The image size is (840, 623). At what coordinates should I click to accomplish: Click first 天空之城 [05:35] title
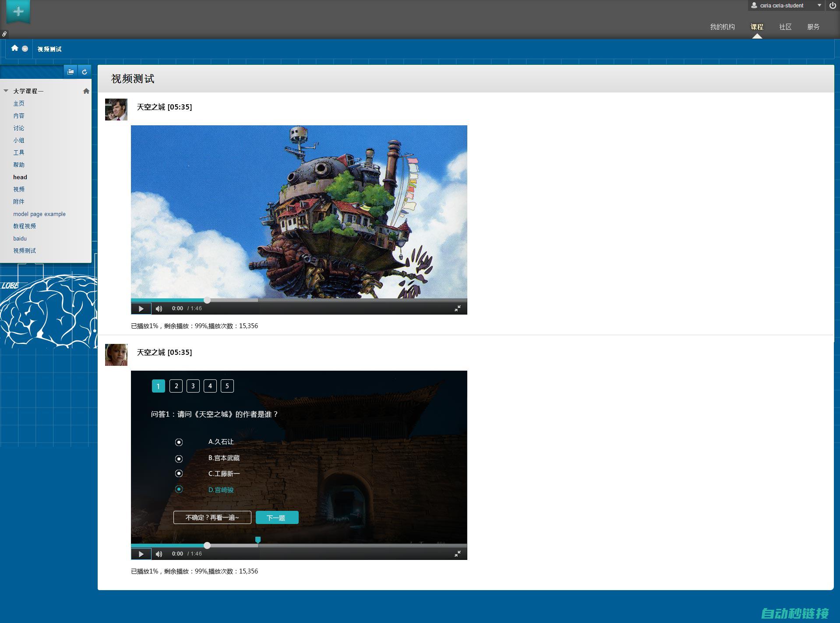[x=164, y=107]
